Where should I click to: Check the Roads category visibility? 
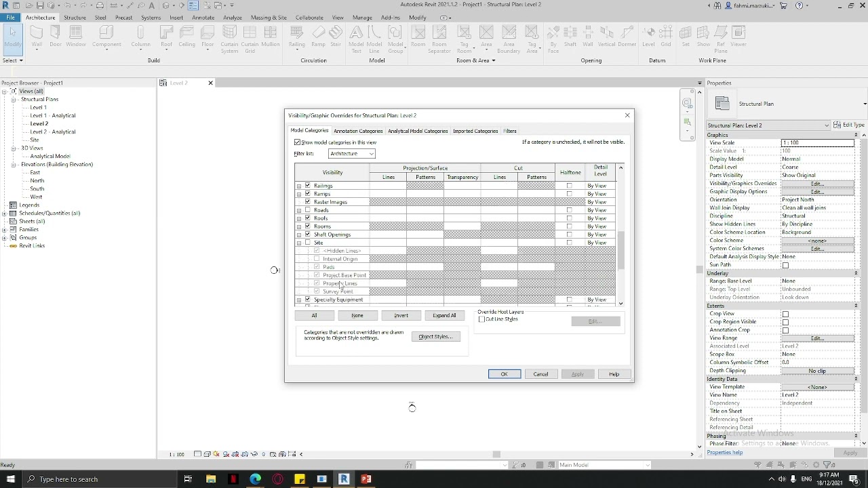tap(308, 210)
